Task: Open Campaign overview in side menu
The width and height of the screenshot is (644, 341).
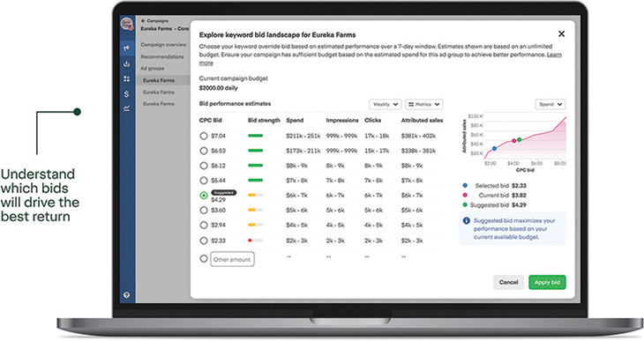Action: tap(163, 44)
